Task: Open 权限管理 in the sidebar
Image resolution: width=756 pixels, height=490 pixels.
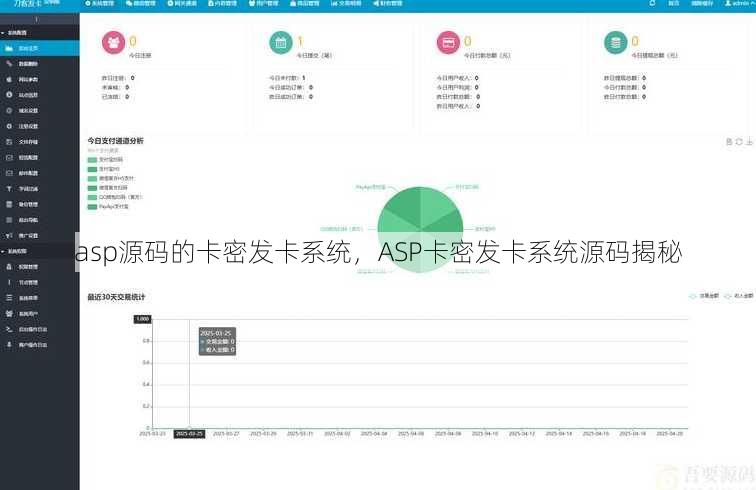Action: [40, 266]
